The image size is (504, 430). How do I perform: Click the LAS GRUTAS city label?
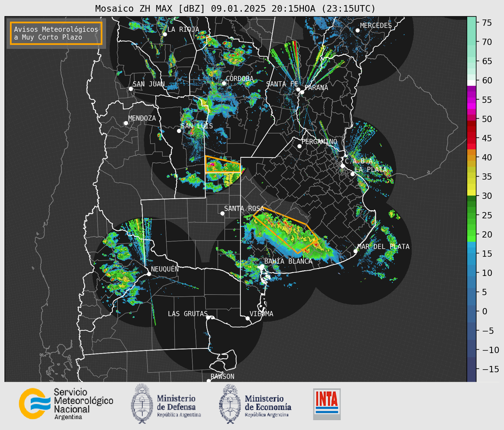click(188, 314)
